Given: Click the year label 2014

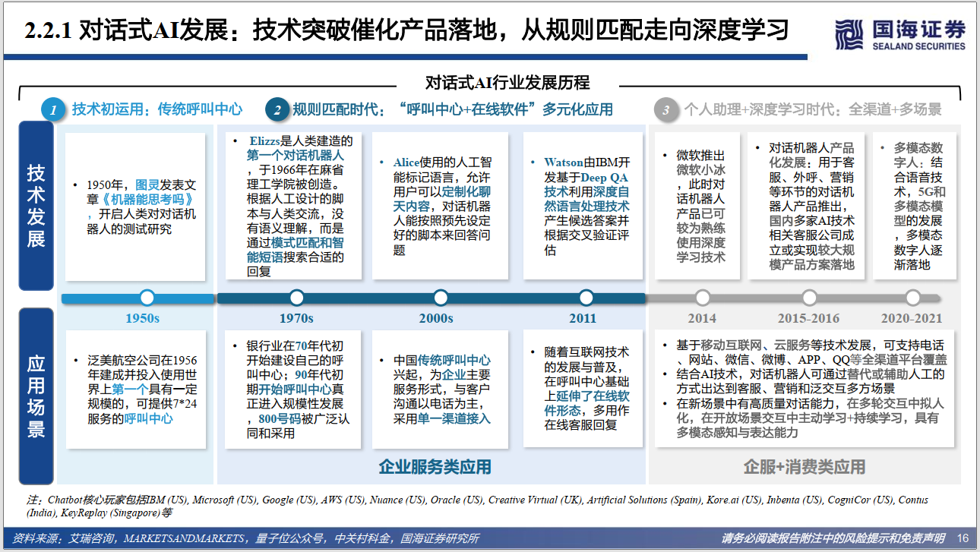Looking at the screenshot, I should tap(702, 319).
